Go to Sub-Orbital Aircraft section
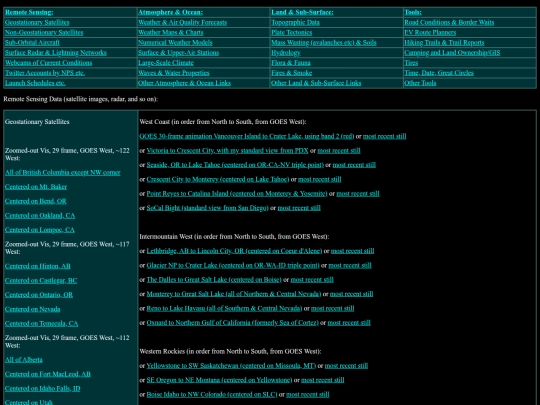 32,42
